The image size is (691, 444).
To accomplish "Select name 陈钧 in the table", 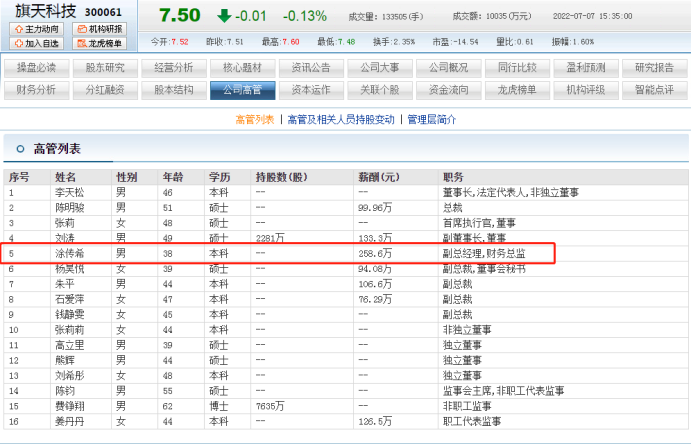I will click(65, 391).
